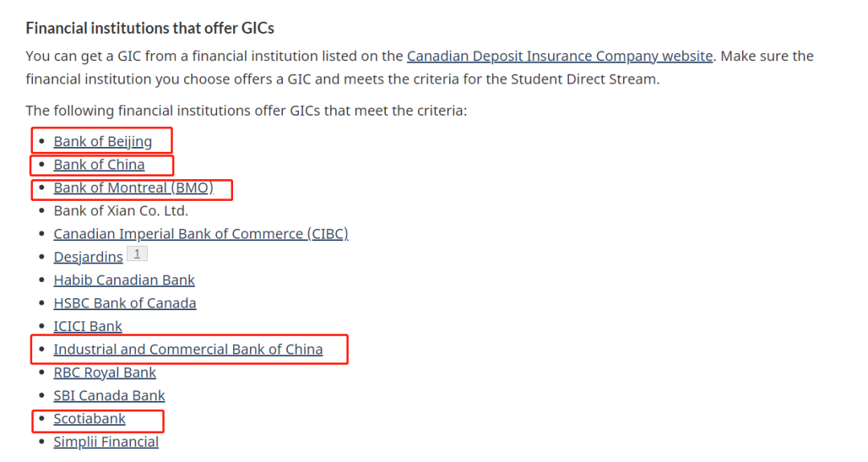Click the "Financial institutions that offer GICs" heading
This screenshot has height=462, width=868.
[149, 28]
